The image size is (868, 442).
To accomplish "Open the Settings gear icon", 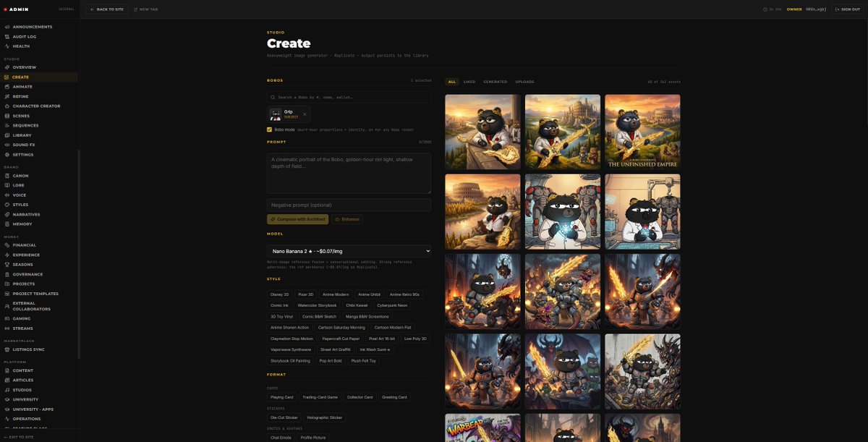I will point(7,155).
